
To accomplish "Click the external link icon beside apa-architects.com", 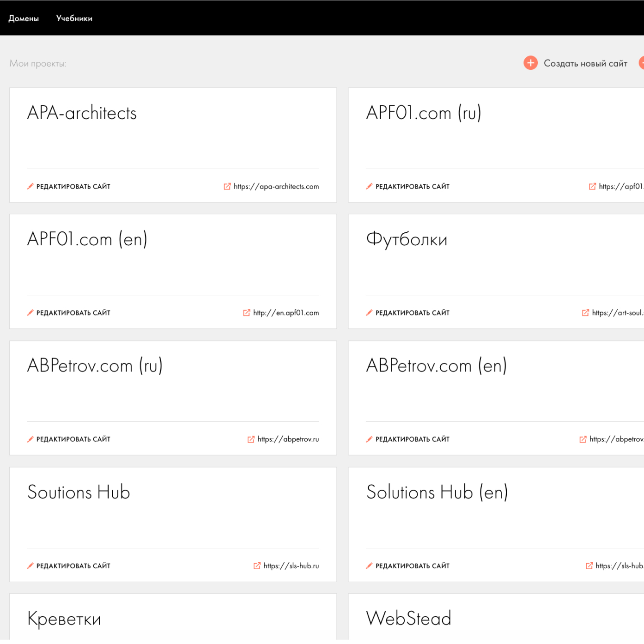I will 227,186.
